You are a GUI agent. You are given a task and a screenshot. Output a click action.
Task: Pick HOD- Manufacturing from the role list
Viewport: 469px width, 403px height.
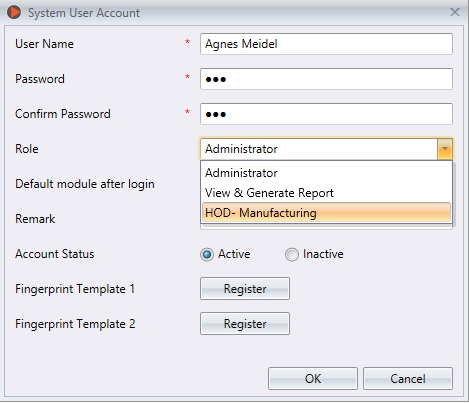pyautogui.click(x=326, y=212)
